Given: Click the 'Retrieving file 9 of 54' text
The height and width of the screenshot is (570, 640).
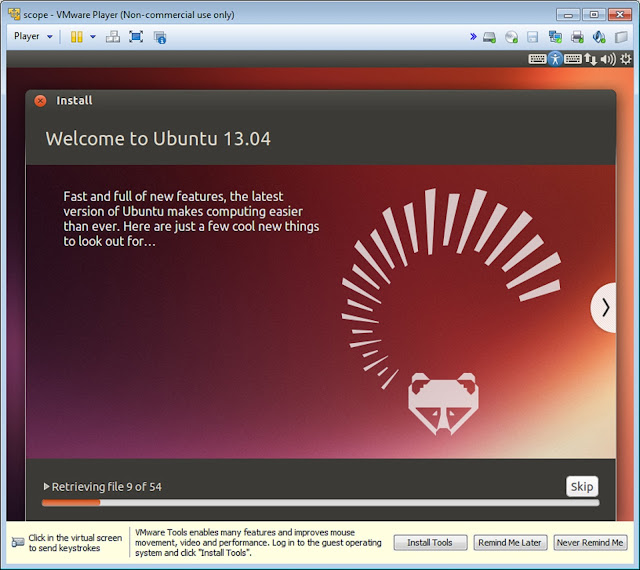Looking at the screenshot, I should (107, 487).
